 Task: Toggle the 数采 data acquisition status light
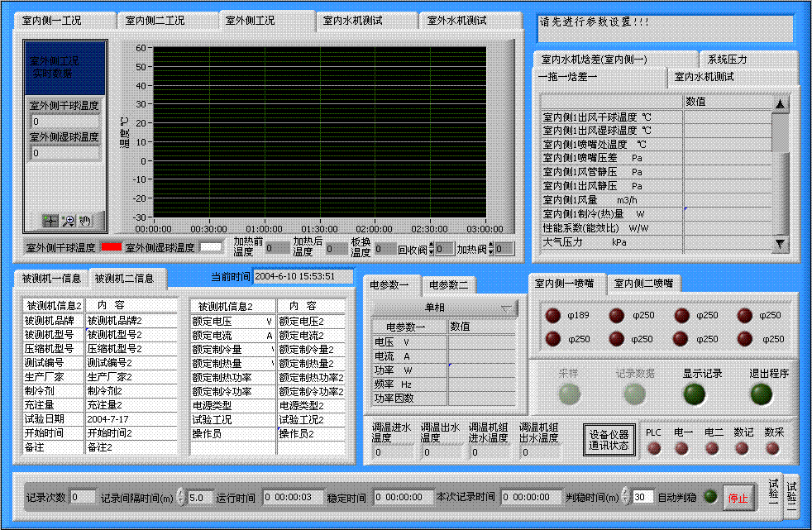click(774, 449)
